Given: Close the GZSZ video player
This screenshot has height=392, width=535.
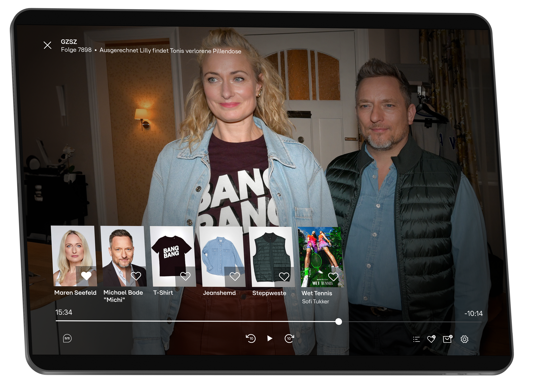Looking at the screenshot, I should pyautogui.click(x=47, y=45).
